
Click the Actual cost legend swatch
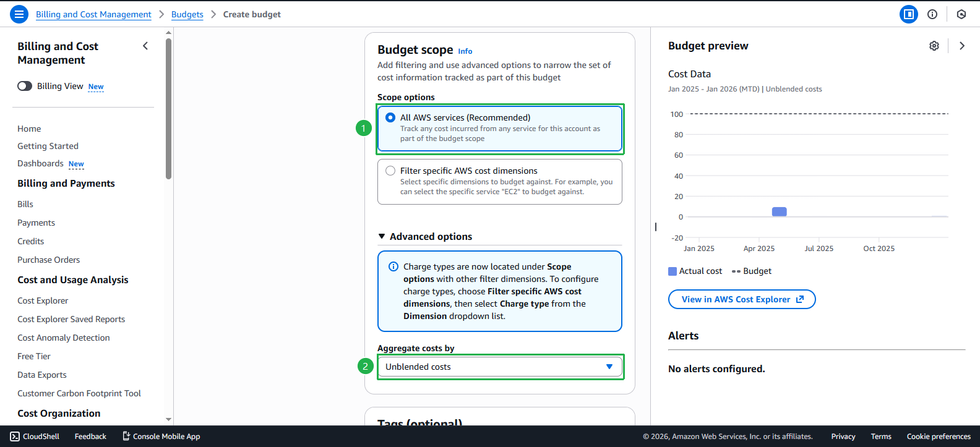point(673,271)
